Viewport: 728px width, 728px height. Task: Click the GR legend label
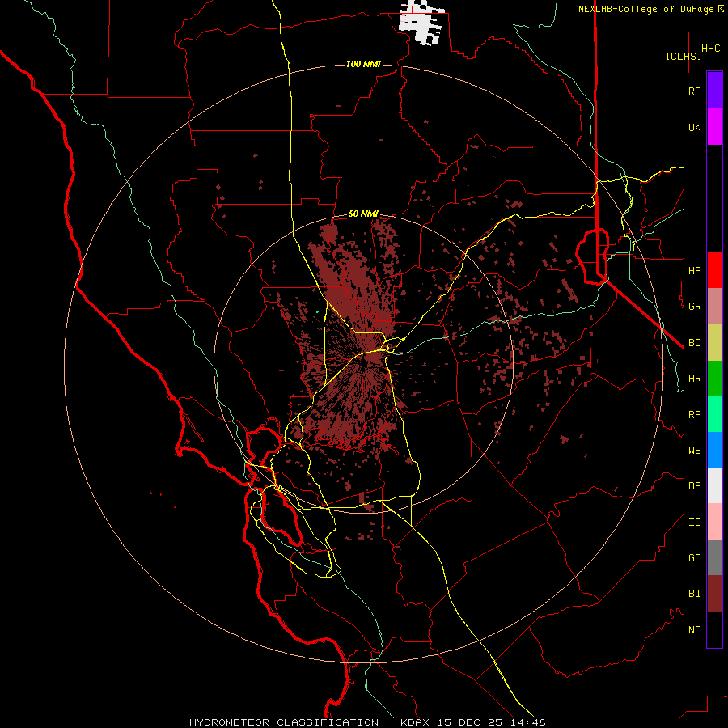coord(694,307)
